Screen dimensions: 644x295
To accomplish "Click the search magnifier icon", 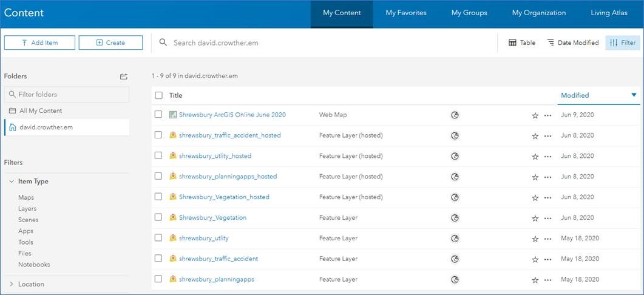I will coord(163,42).
